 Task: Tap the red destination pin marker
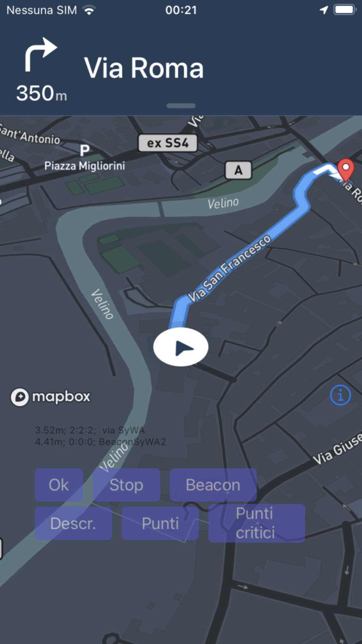click(346, 170)
